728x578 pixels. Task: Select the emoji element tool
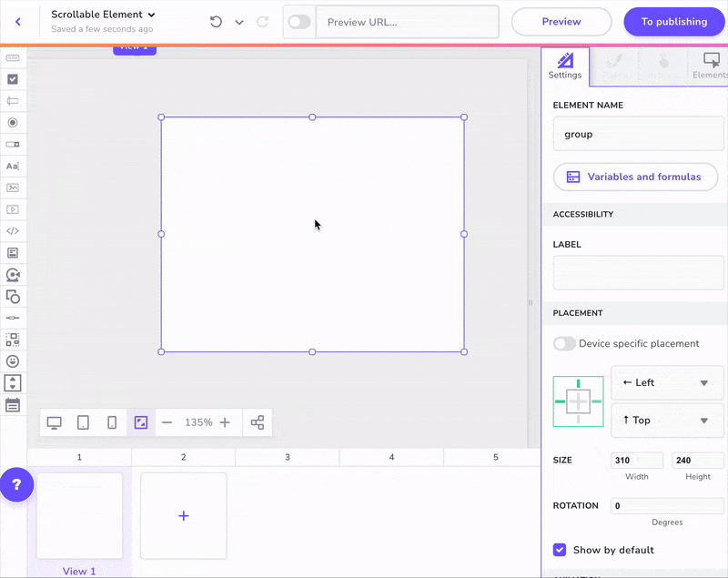(13, 361)
